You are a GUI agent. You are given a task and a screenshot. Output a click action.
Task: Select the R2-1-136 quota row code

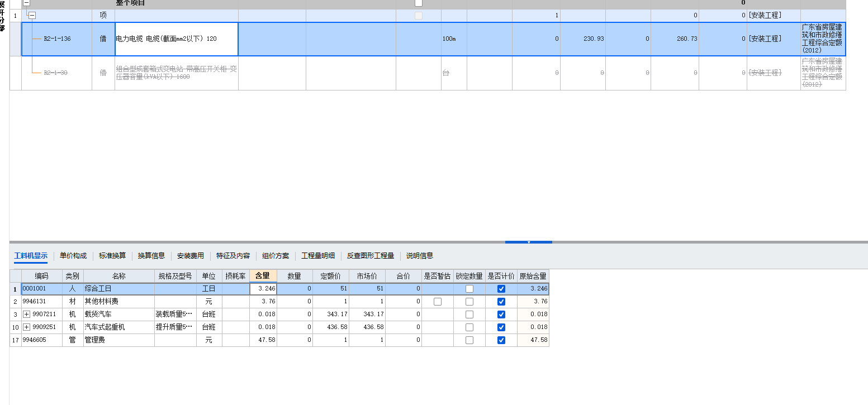click(x=57, y=39)
